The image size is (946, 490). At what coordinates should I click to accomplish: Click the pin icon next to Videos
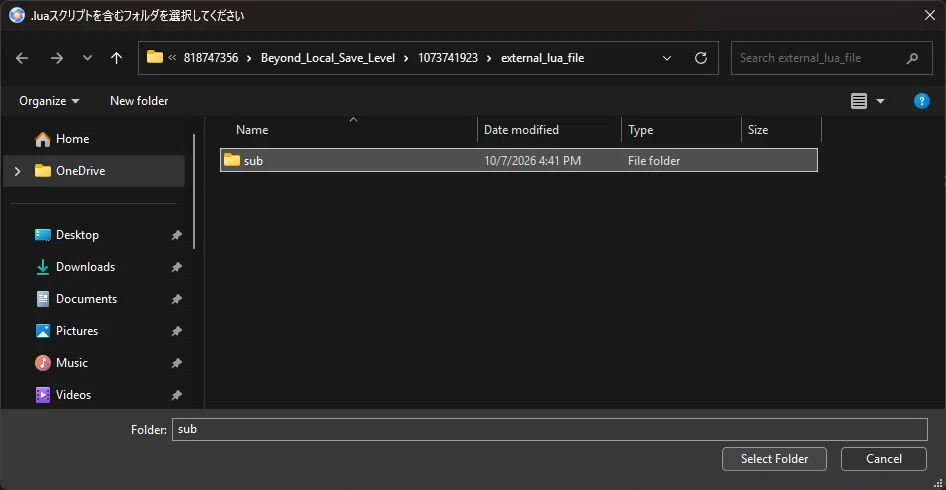click(176, 395)
